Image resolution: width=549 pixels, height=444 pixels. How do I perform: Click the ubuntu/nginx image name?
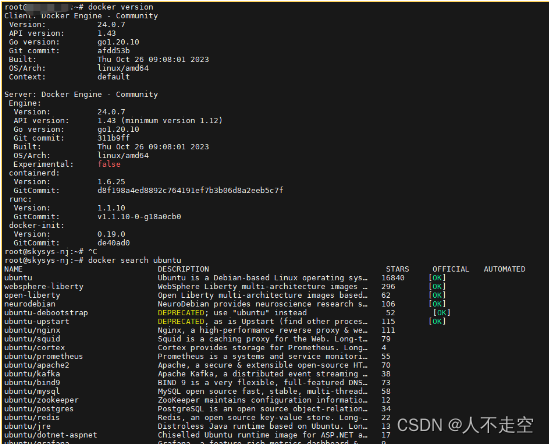pos(32,330)
